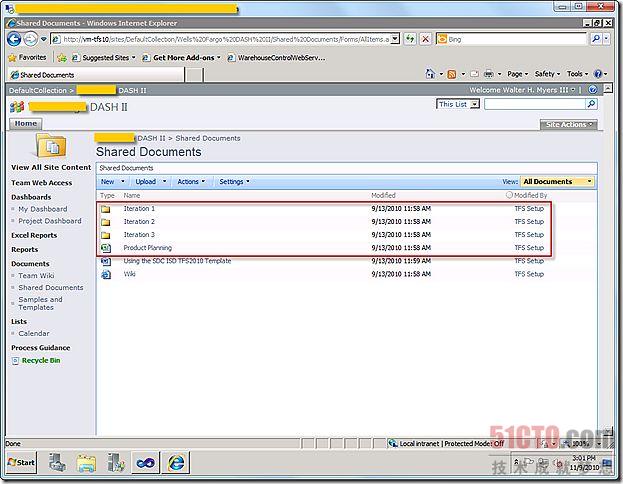623x484 pixels.
Task: Open Favorites star button
Action: pos(27,58)
